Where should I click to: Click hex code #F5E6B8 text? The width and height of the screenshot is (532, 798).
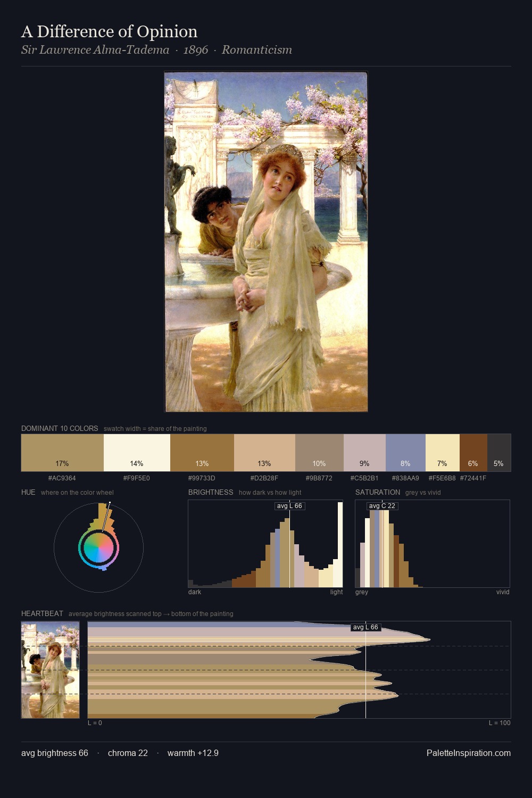point(442,478)
